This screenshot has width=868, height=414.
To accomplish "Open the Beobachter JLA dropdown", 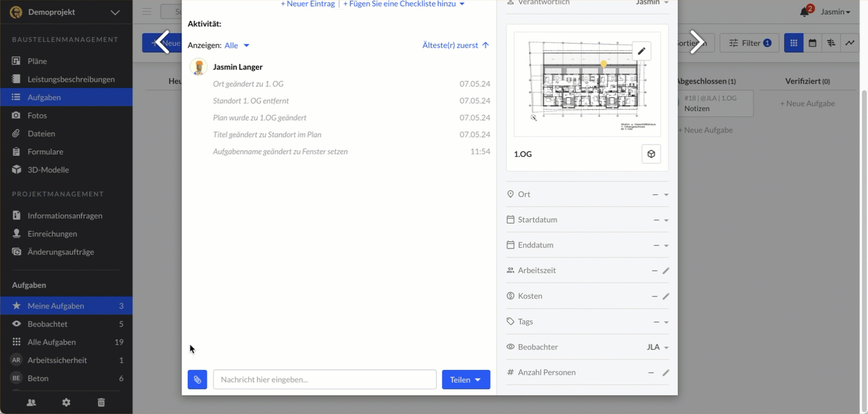I will tap(658, 347).
